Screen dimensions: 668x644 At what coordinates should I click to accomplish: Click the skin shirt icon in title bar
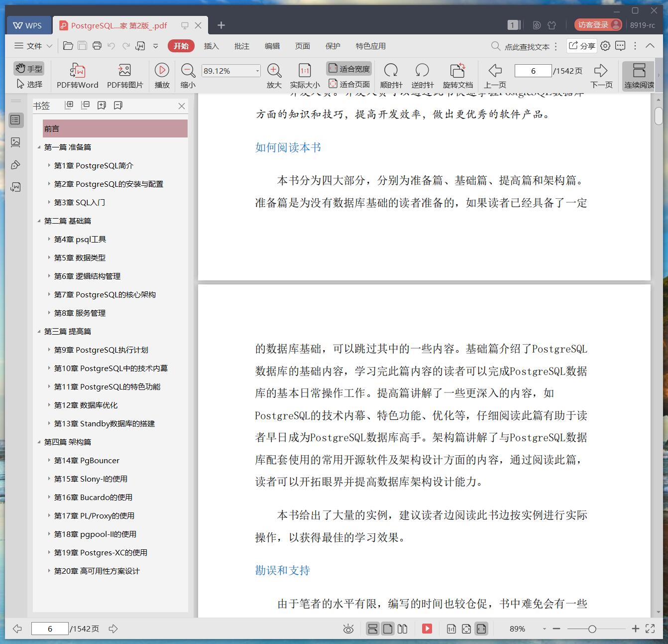pyautogui.click(x=552, y=25)
